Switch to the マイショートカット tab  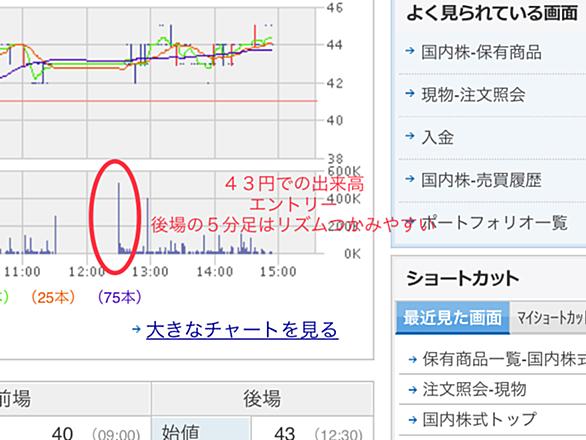tap(548, 318)
